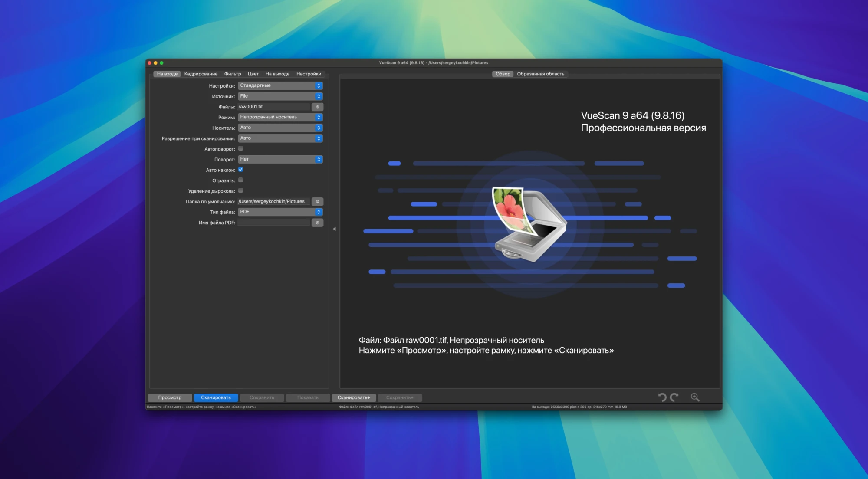Click the @ icon next to Имя файла PDF
Image resolution: width=868 pixels, height=479 pixels.
coord(317,223)
